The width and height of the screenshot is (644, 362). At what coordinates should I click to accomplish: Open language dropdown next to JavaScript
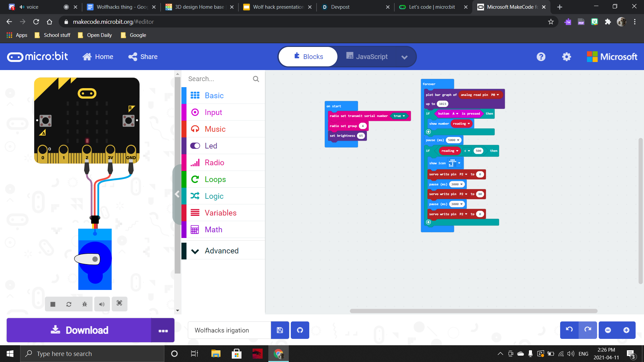pyautogui.click(x=405, y=57)
